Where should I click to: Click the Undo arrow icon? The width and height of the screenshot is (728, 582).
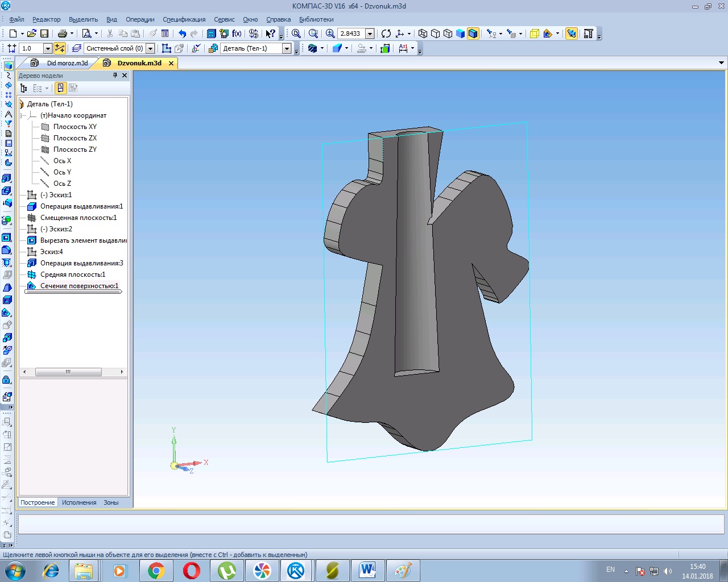click(x=182, y=34)
